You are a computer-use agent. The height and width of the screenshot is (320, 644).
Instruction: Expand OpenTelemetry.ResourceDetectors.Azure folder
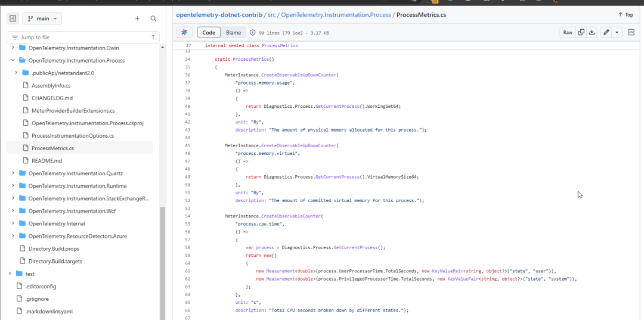pyautogui.click(x=13, y=236)
